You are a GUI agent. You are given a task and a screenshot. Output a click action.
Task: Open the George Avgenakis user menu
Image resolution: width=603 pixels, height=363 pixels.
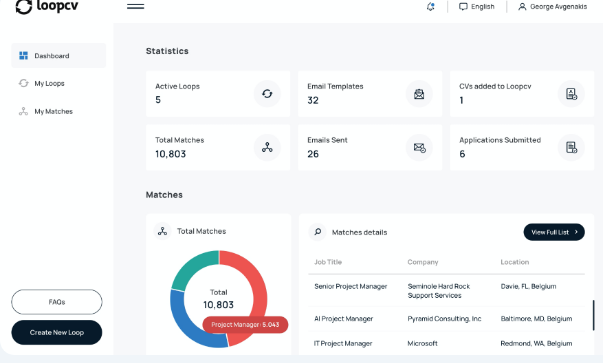tap(553, 7)
